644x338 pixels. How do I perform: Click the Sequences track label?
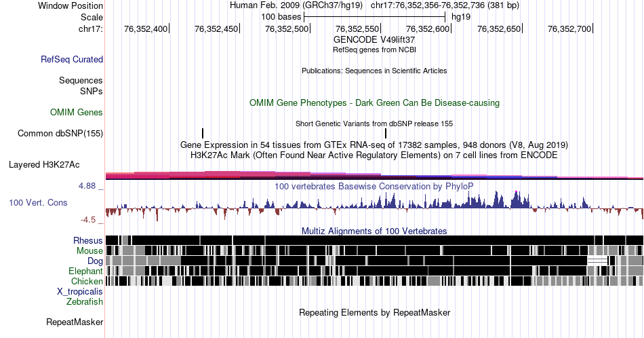coord(81,80)
